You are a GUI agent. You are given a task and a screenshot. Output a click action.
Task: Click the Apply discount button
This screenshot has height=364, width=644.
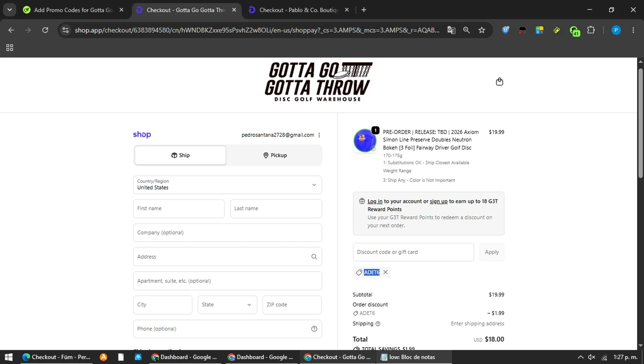click(x=492, y=252)
